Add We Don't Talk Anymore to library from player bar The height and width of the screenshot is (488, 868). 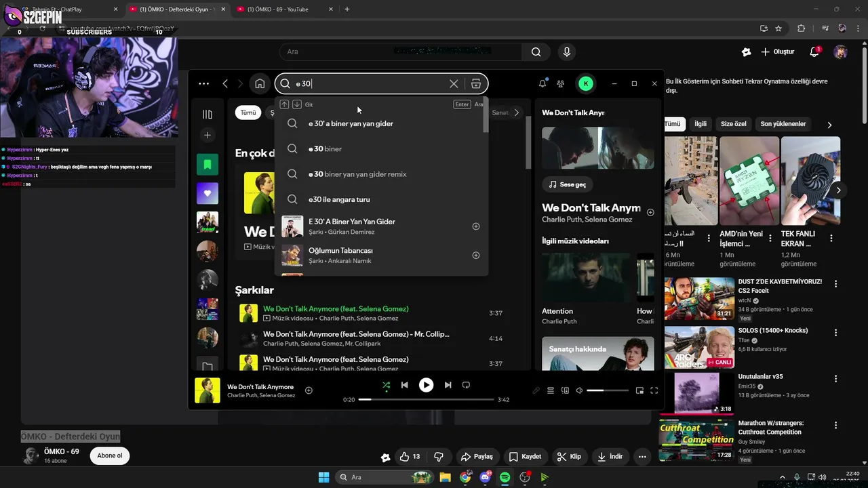click(x=309, y=390)
